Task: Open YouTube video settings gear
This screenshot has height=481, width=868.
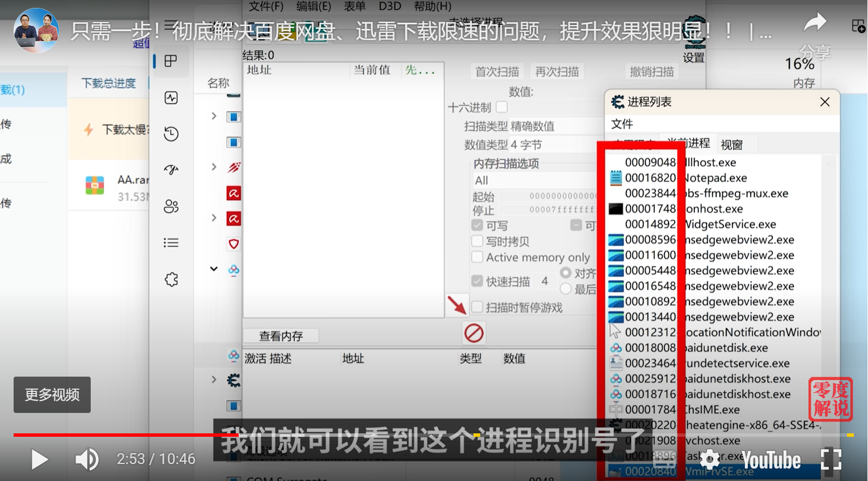Action: coord(710,459)
